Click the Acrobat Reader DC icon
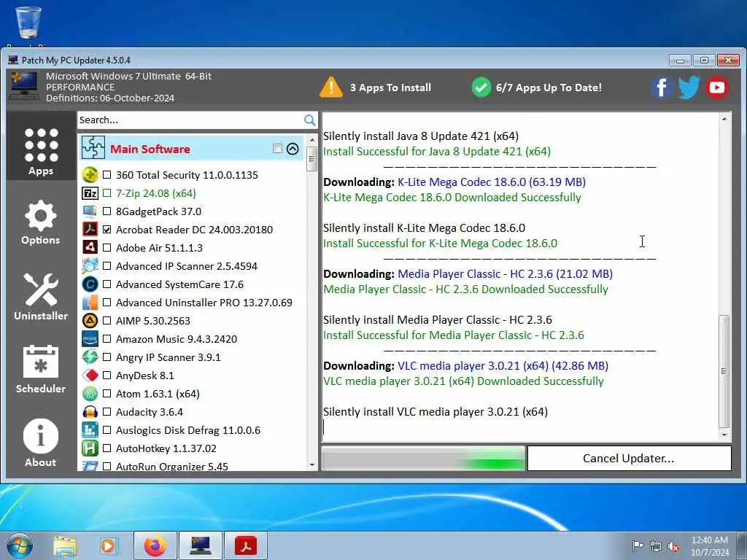Screen dimensions: 747x560 point(90,229)
